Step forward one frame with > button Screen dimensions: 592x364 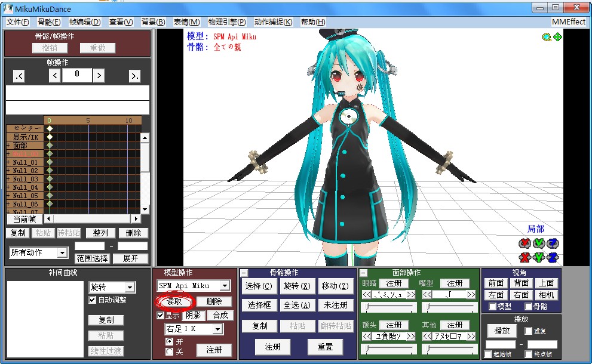99,75
